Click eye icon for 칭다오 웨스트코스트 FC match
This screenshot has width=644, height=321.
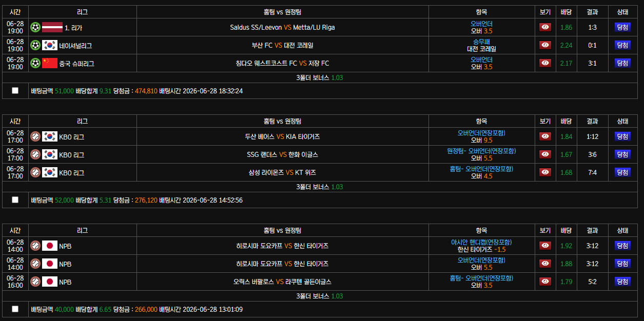(x=545, y=63)
